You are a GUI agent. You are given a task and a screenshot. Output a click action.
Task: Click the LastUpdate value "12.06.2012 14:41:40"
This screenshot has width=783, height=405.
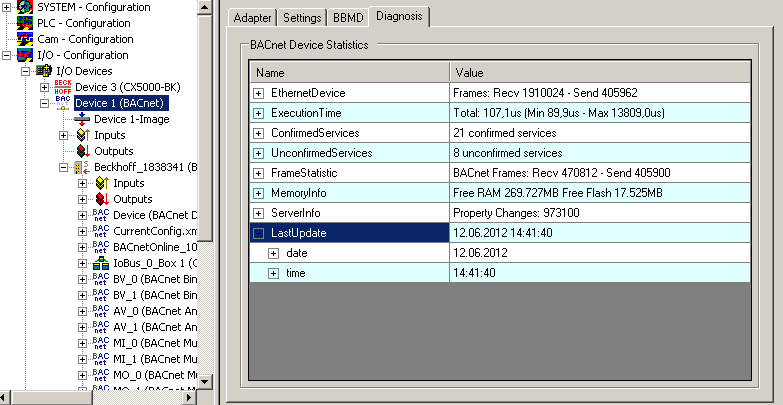(503, 233)
